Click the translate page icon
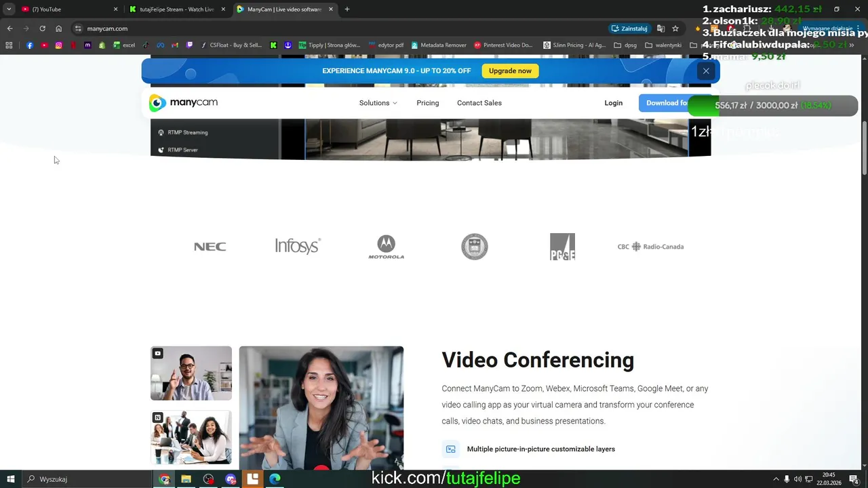The width and height of the screenshot is (868, 488). coord(660,28)
